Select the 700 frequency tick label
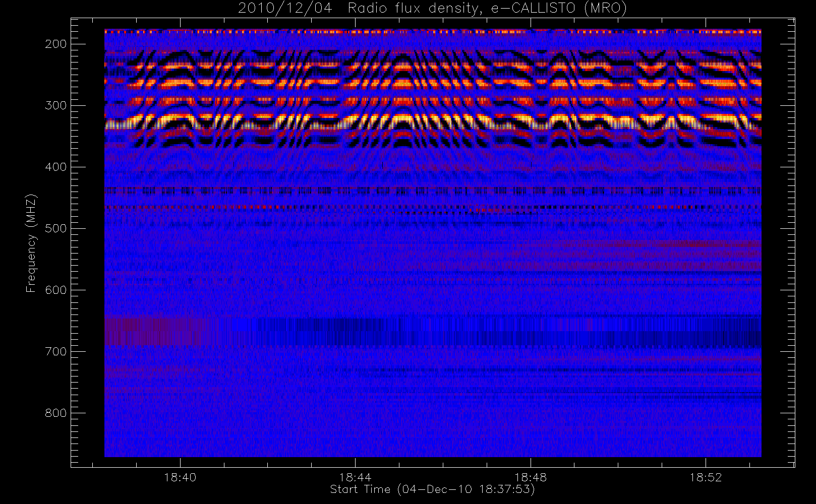 click(x=56, y=351)
